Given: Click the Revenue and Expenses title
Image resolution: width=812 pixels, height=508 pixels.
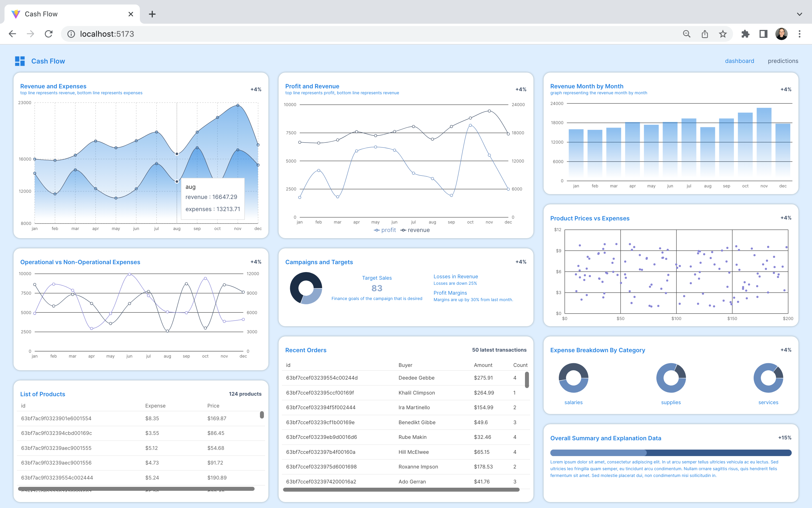Looking at the screenshot, I should (x=53, y=86).
